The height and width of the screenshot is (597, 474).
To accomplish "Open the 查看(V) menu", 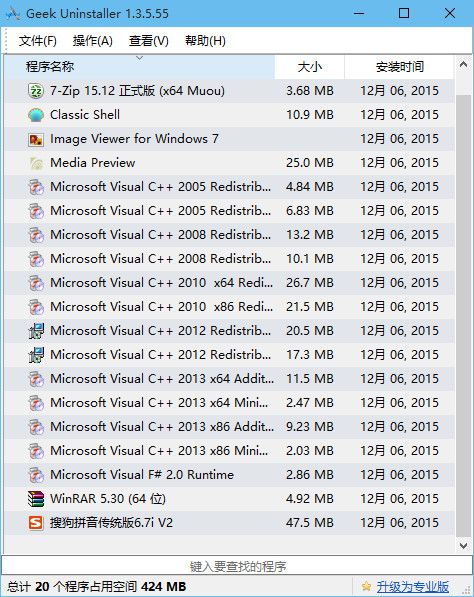I will [148, 40].
